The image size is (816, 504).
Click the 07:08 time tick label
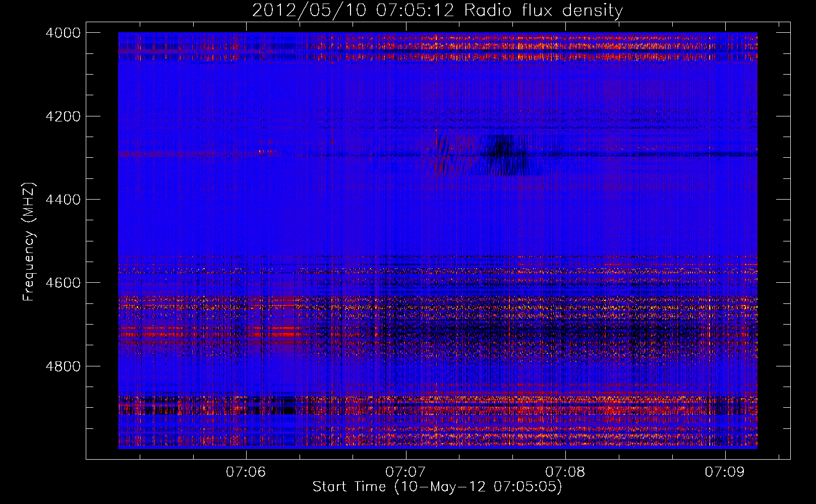tap(565, 472)
